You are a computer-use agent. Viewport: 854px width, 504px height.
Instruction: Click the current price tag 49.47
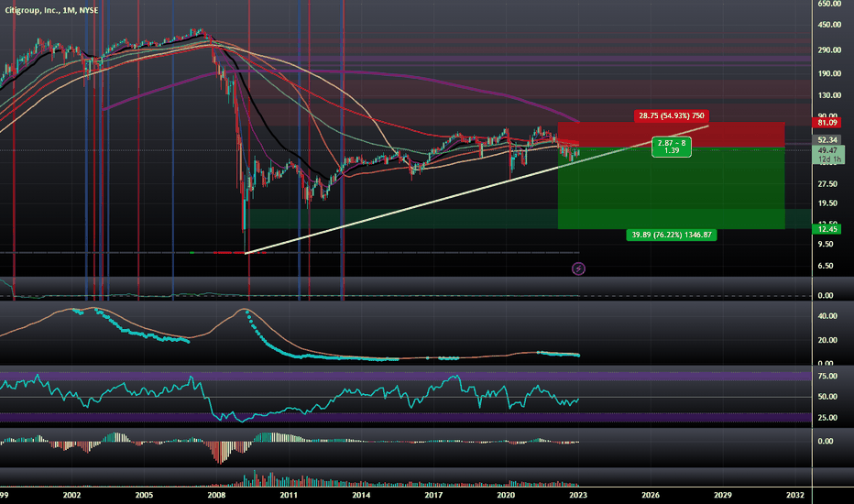(x=827, y=150)
